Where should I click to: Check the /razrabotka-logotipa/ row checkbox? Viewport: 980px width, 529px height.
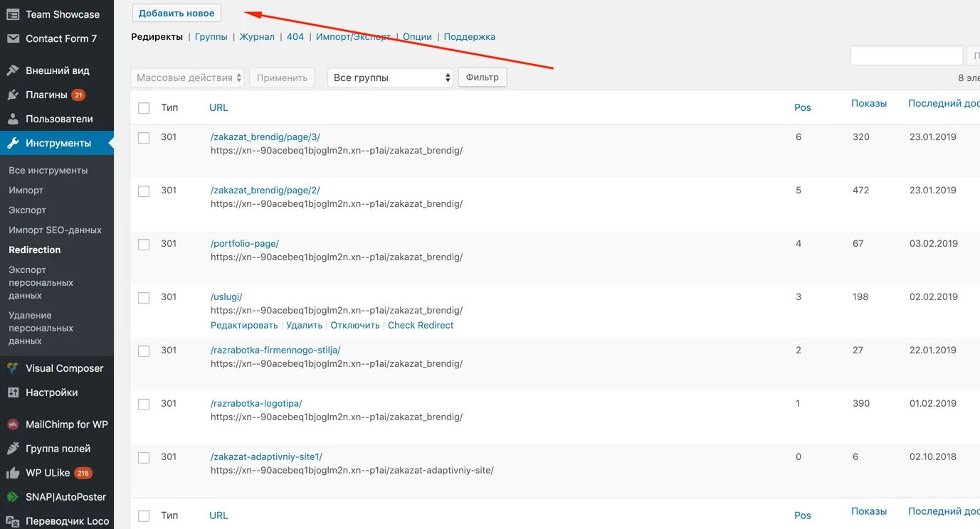[144, 405]
